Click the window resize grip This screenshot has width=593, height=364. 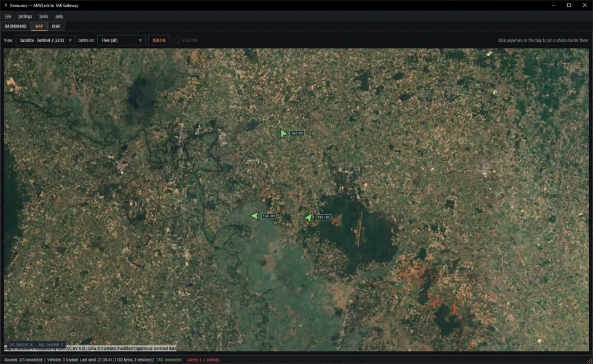pos(589,360)
